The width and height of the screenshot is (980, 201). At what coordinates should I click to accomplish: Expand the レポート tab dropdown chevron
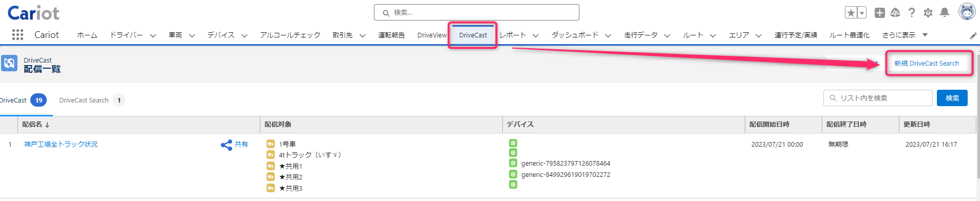tap(536, 35)
